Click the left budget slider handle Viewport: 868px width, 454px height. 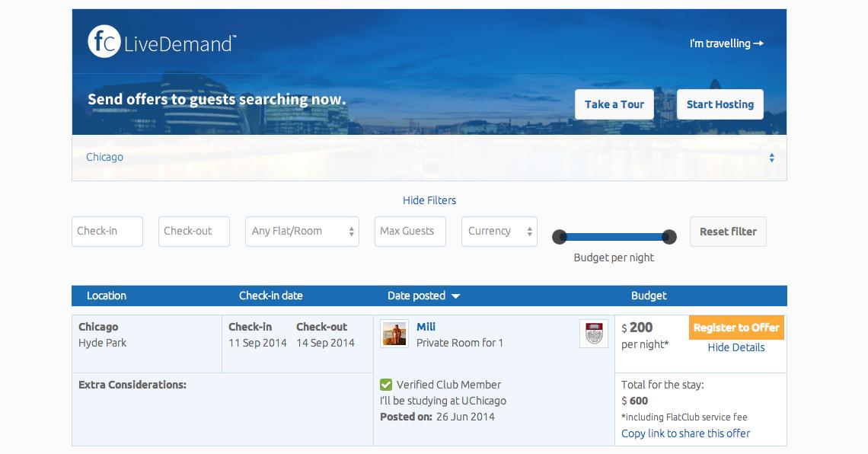[x=560, y=237]
